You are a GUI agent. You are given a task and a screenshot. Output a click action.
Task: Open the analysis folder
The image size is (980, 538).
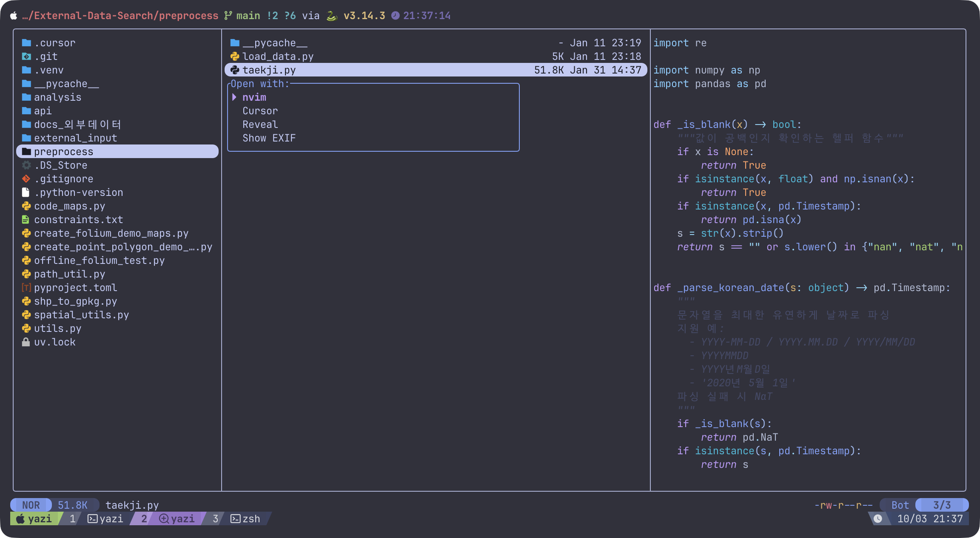click(57, 97)
